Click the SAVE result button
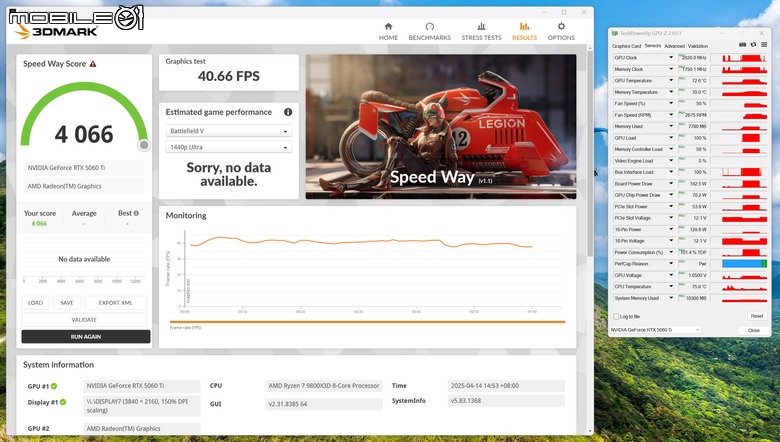 (67, 303)
